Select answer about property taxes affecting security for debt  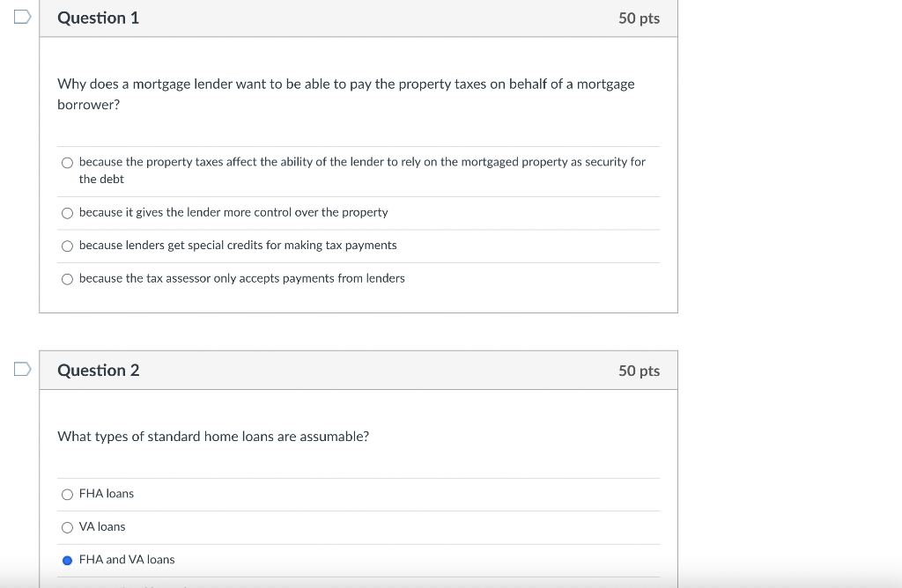(67, 162)
